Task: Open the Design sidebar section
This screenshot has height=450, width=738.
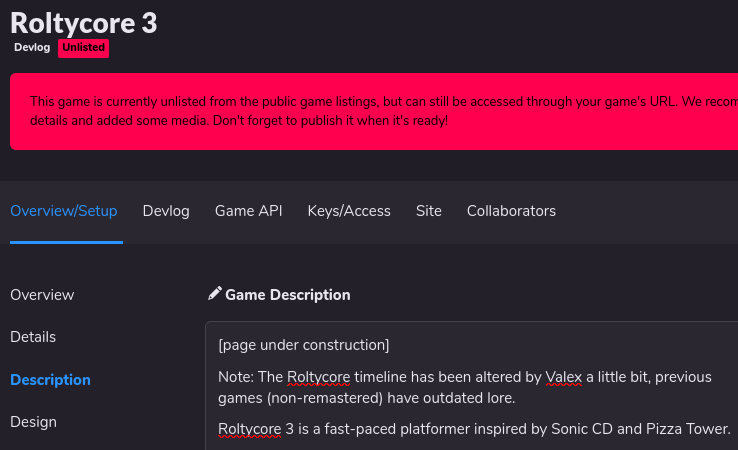Action: 33,422
